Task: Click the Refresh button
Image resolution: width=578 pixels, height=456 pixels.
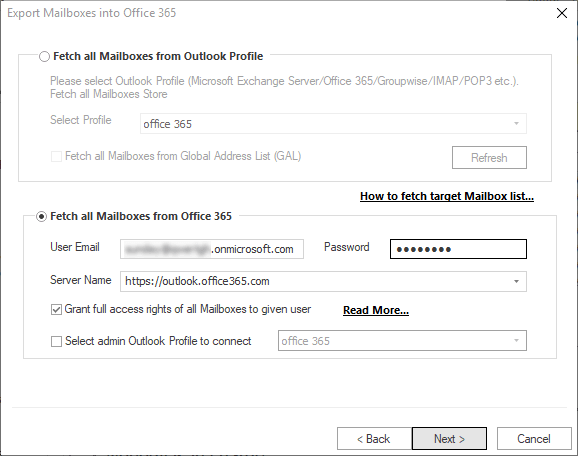Action: click(489, 158)
